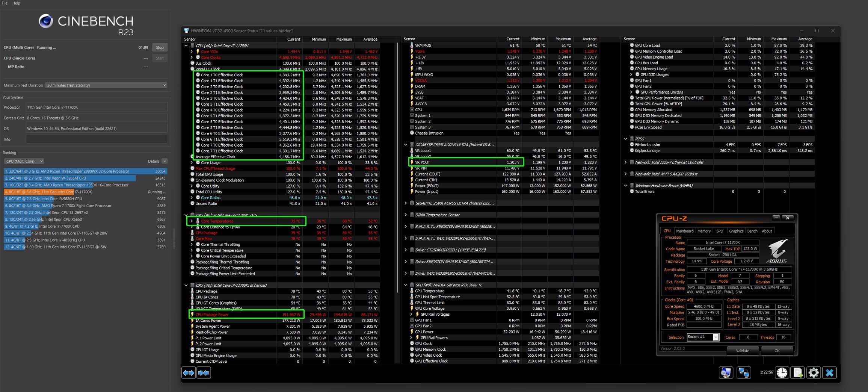Click Core Temperatures thermometer icon
This screenshot has width=868, height=392.
point(198,221)
